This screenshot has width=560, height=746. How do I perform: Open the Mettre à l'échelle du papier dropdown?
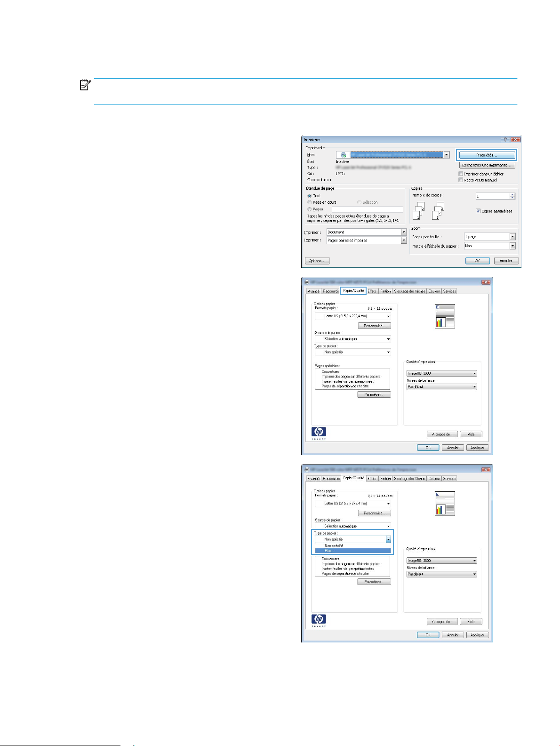tap(513, 246)
